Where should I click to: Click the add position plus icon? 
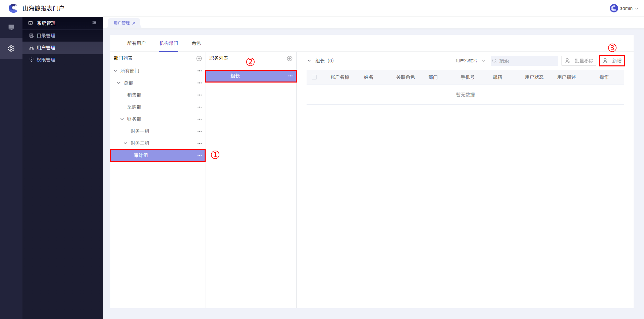coord(289,59)
